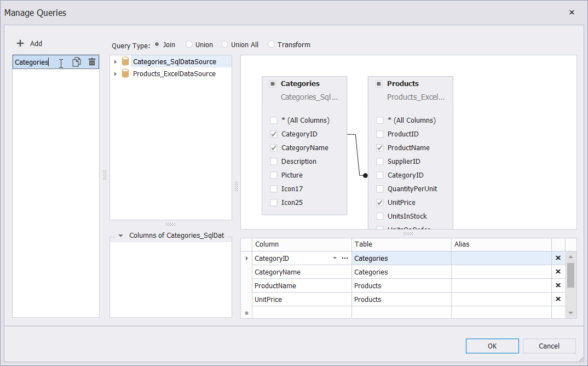Check the Description column in Categories
The height and width of the screenshot is (366, 588).
[274, 162]
